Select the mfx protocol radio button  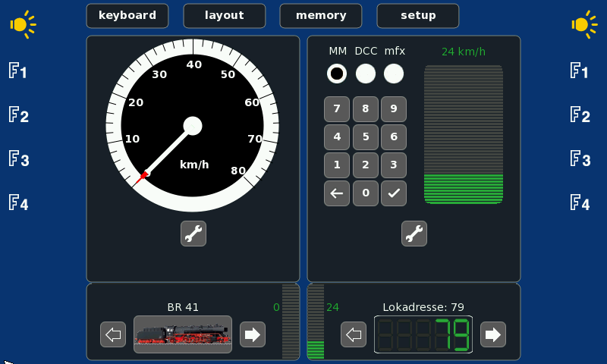click(394, 74)
